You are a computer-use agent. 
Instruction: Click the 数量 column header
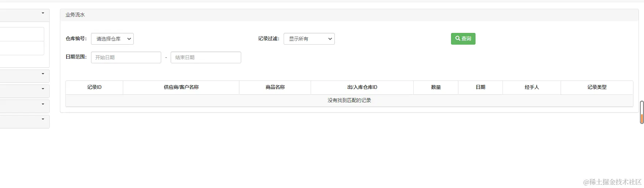tap(436, 87)
